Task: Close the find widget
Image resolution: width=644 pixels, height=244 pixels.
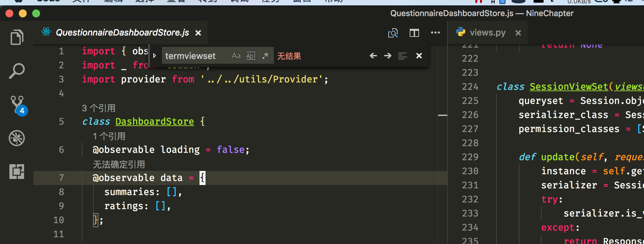Action: [419, 56]
